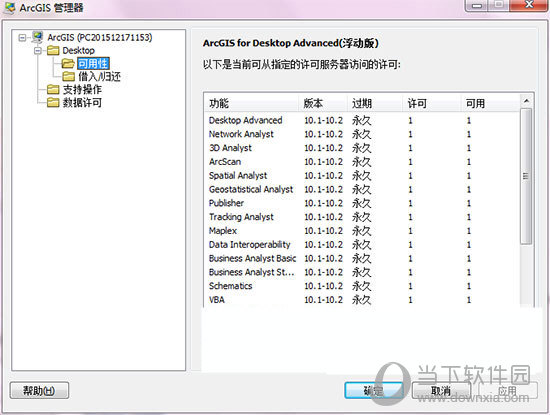Image resolution: width=550 pixels, height=415 pixels.
Task: Click the license list vertical scrollbar thumb
Action: pyautogui.click(x=526, y=176)
